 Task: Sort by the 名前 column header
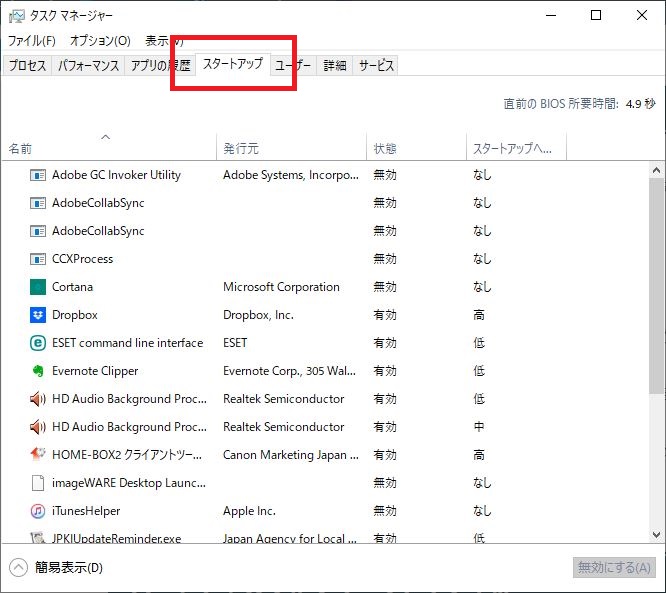pos(109,147)
